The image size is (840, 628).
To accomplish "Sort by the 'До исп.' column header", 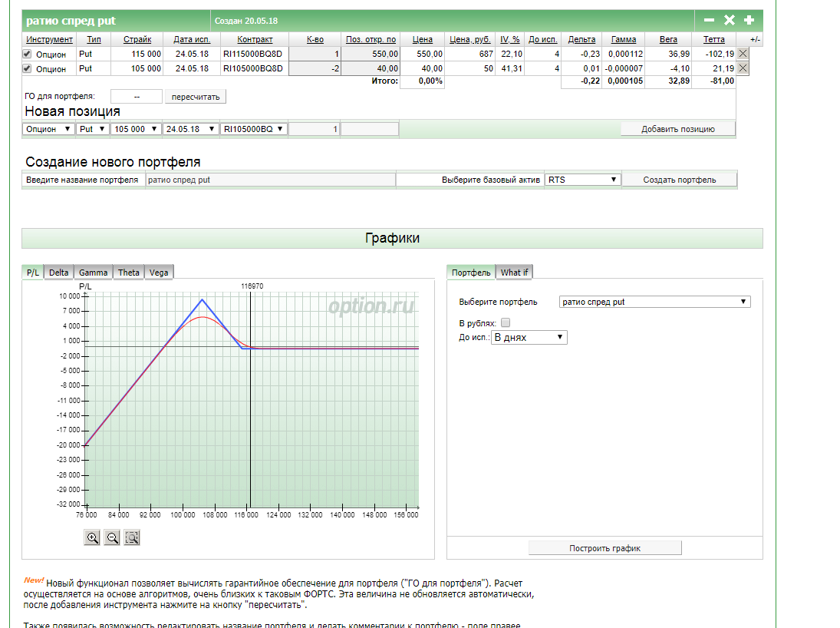I will point(542,39).
